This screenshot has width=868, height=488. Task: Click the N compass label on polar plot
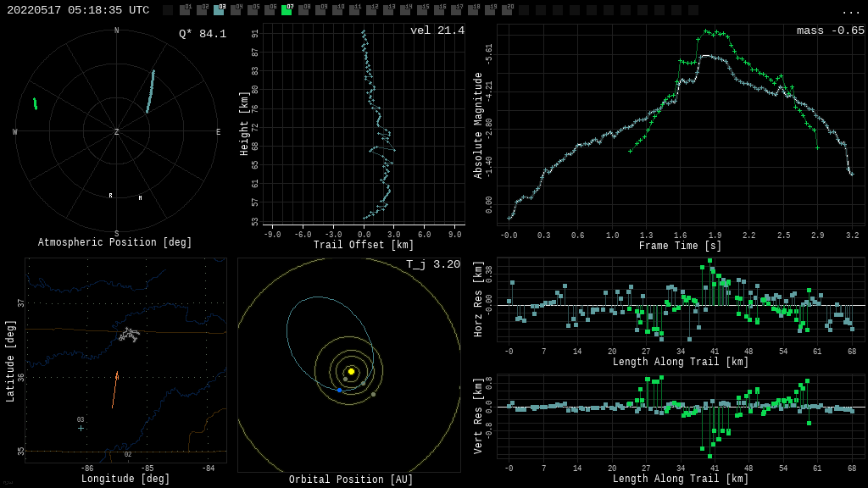(x=116, y=30)
